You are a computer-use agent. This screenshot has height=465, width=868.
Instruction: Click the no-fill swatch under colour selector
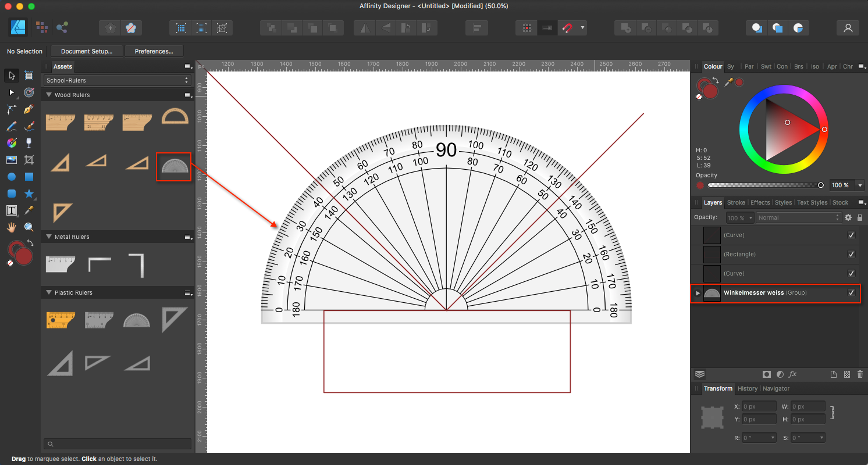699,96
